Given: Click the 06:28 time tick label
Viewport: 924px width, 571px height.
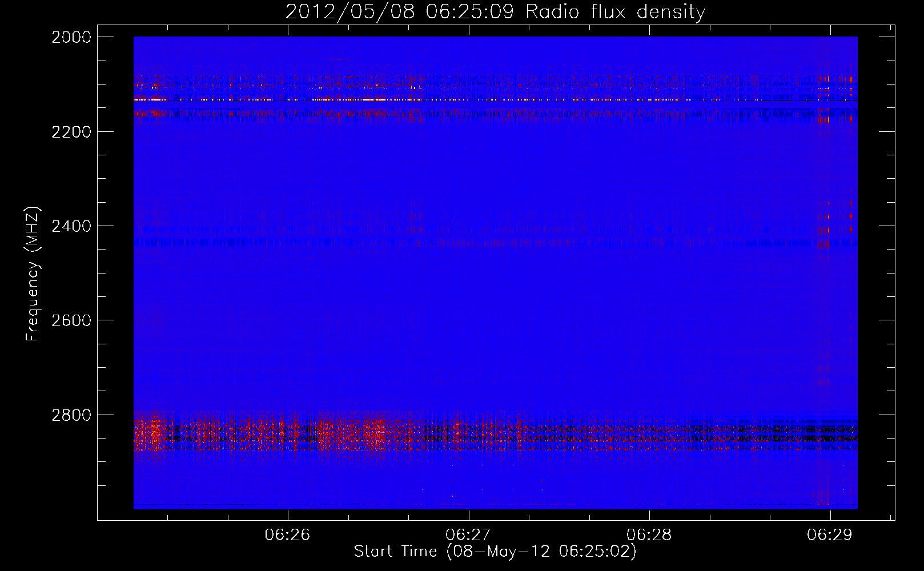Looking at the screenshot, I should (649, 534).
